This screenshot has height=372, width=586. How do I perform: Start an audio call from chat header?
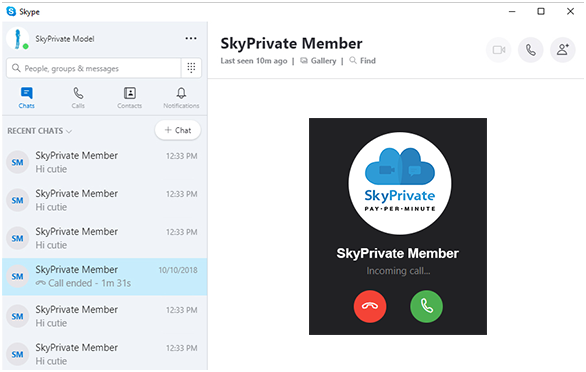click(530, 50)
